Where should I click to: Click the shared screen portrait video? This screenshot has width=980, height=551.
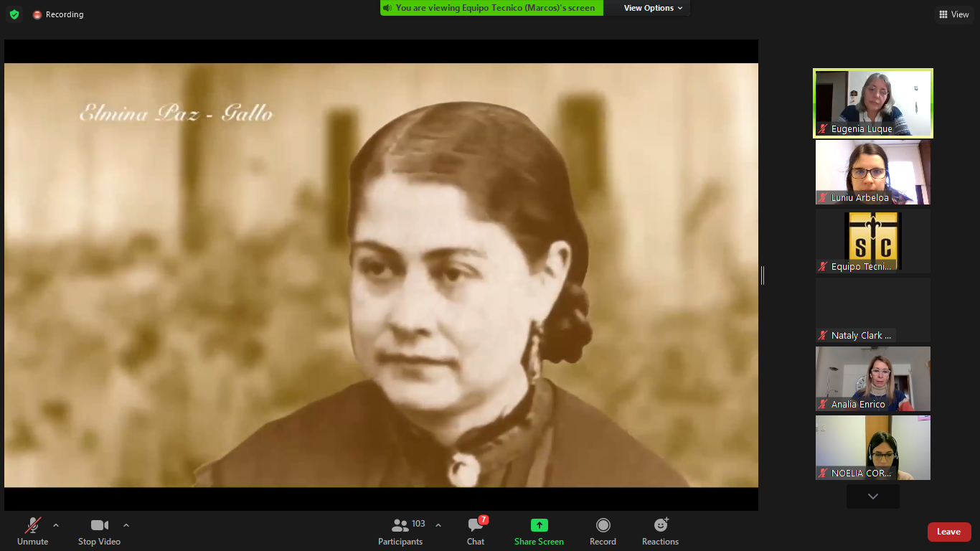tap(381, 275)
